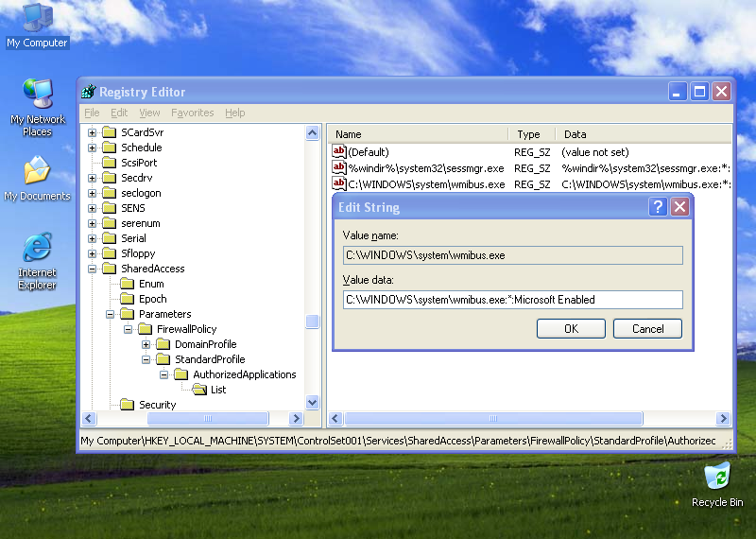Click the value pane horizontal scroll thumb
The height and width of the screenshot is (539, 756).
(493, 418)
